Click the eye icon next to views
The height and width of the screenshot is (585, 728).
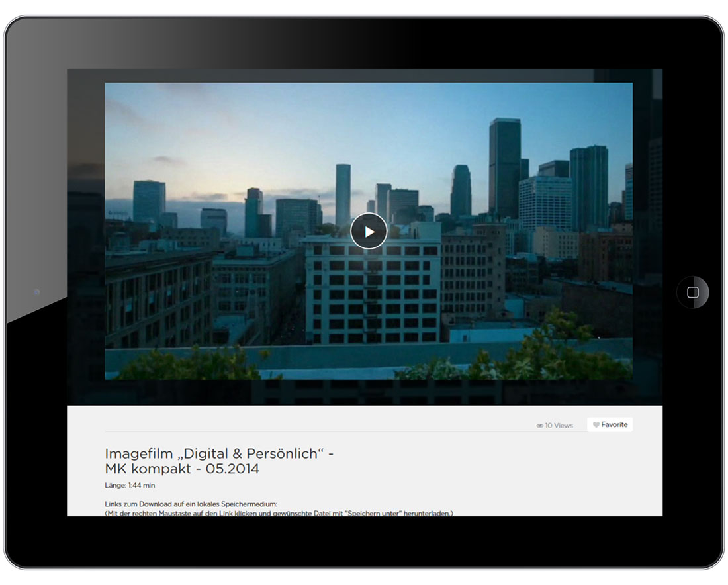click(539, 426)
